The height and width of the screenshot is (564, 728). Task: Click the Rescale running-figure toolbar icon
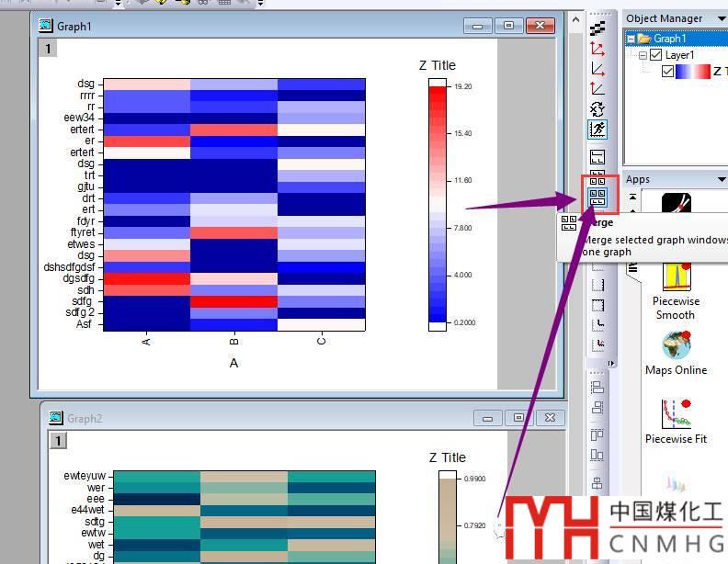597,130
